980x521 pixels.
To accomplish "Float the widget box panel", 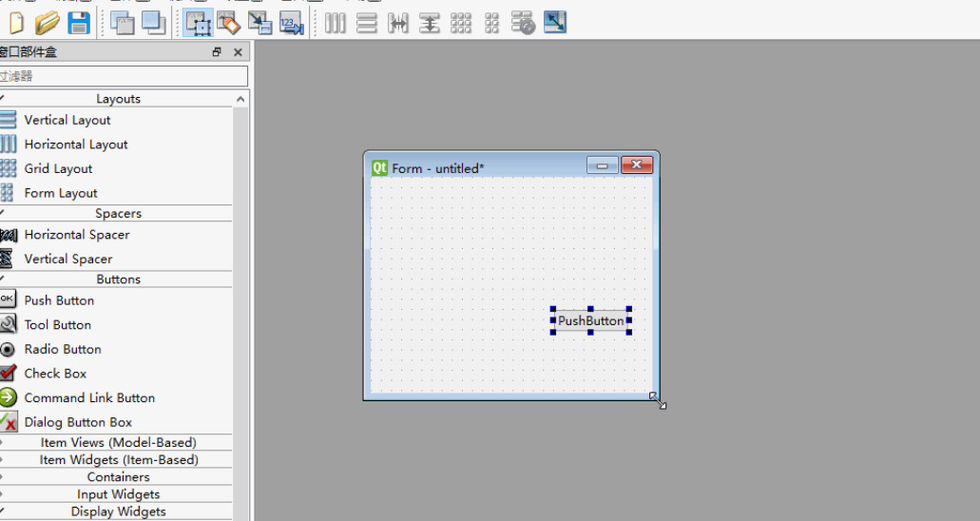I will pos(217,52).
